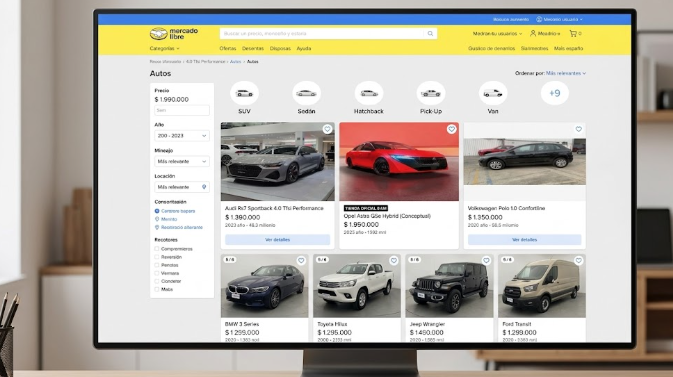Select the first blue radio option under Consoritasión
This screenshot has width=673, height=377.
tap(157, 211)
